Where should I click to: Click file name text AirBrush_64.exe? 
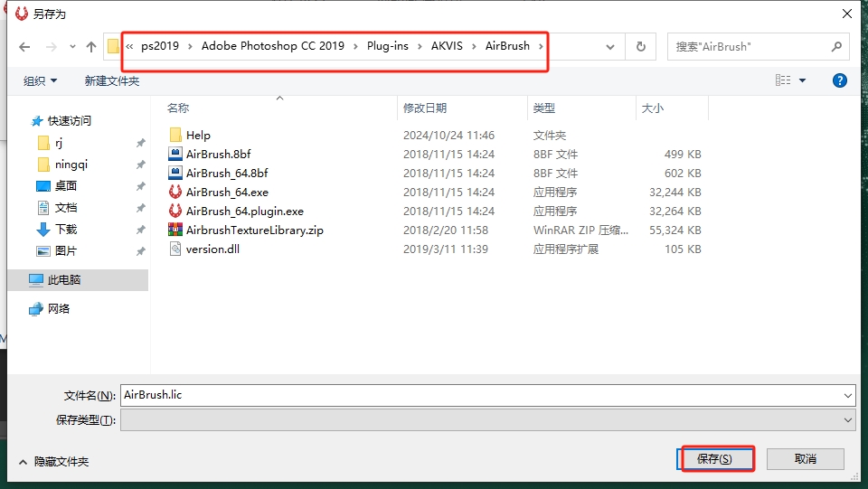[227, 192]
